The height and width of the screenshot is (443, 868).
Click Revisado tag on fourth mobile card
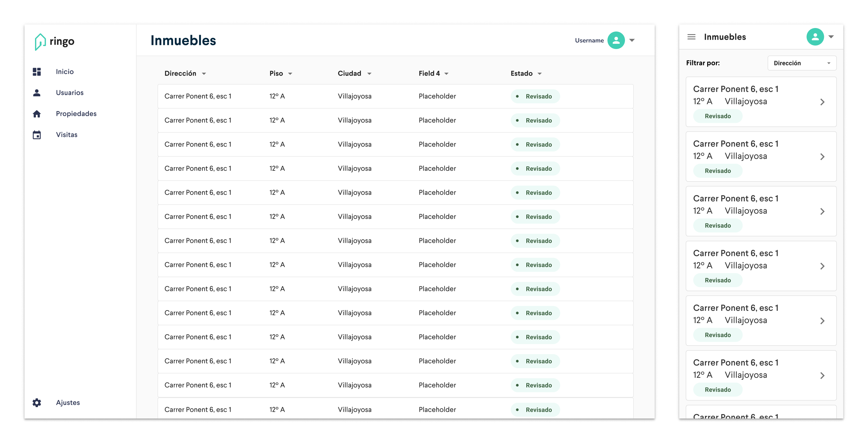pyautogui.click(x=718, y=280)
